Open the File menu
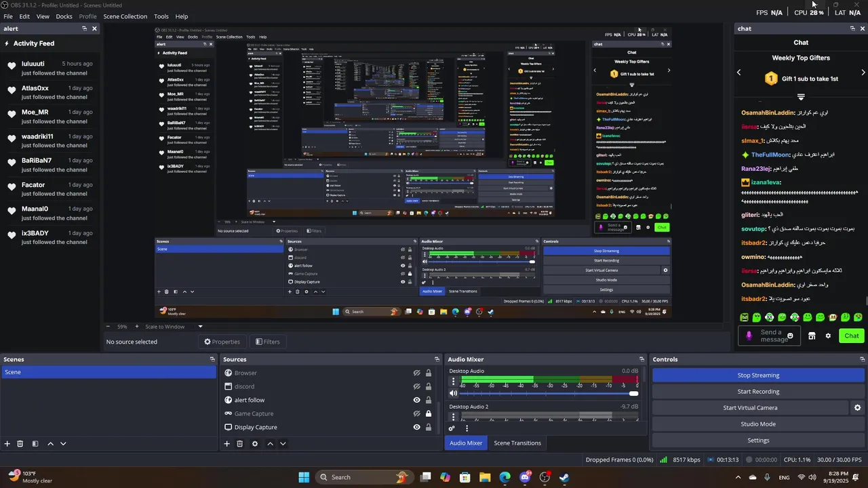868x488 pixels. tap(8, 16)
